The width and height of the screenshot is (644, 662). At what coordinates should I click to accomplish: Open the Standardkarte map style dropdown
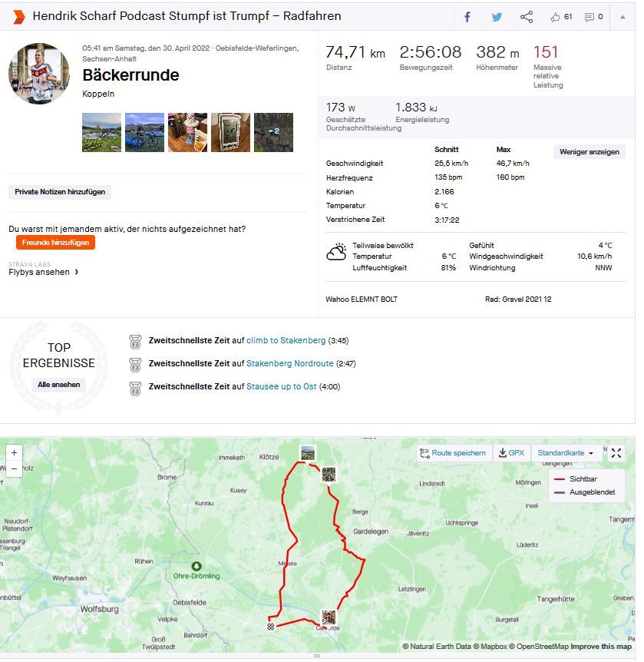click(x=565, y=453)
